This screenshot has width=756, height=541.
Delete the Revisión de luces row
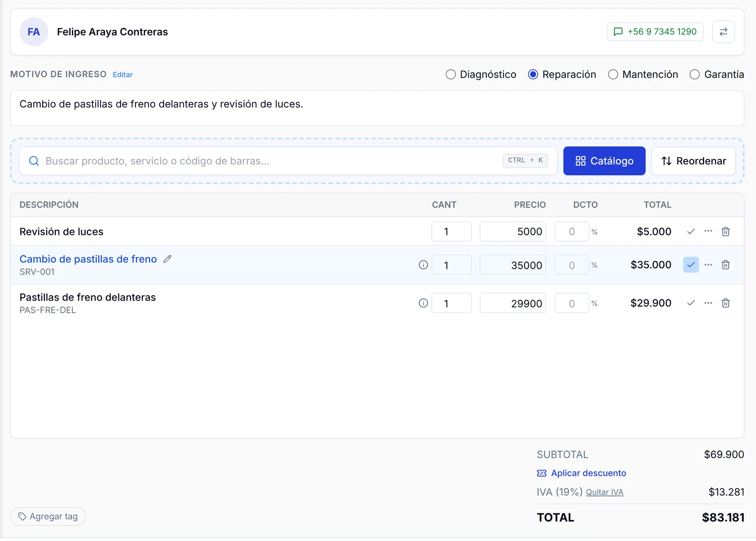(726, 232)
